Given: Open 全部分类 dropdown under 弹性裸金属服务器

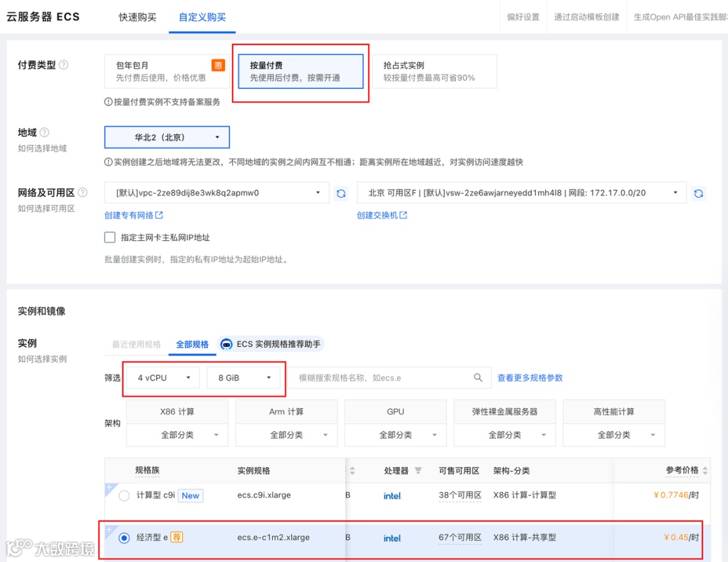Looking at the screenshot, I should (x=505, y=435).
